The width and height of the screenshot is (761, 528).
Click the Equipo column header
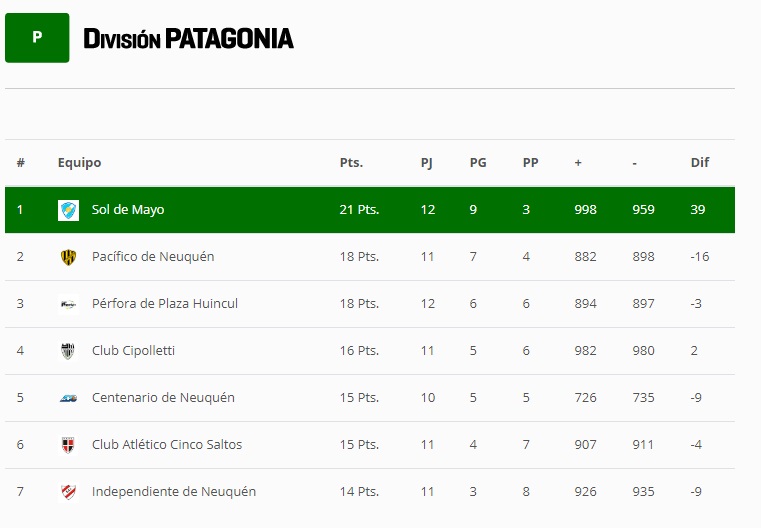click(x=79, y=163)
